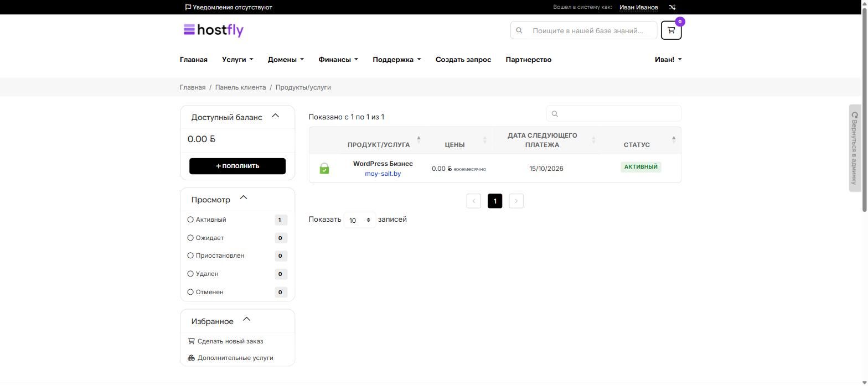Click the green SSL lock icon
868x386 pixels.
(x=324, y=168)
